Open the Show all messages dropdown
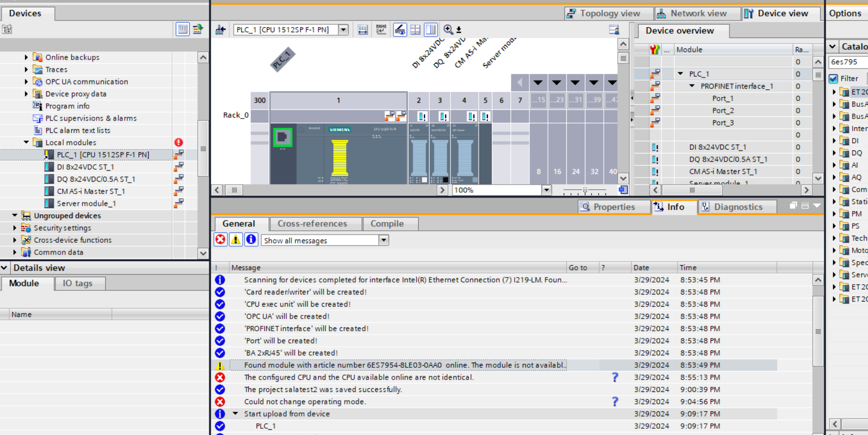Viewport: 868px width, 435px height. [384, 240]
